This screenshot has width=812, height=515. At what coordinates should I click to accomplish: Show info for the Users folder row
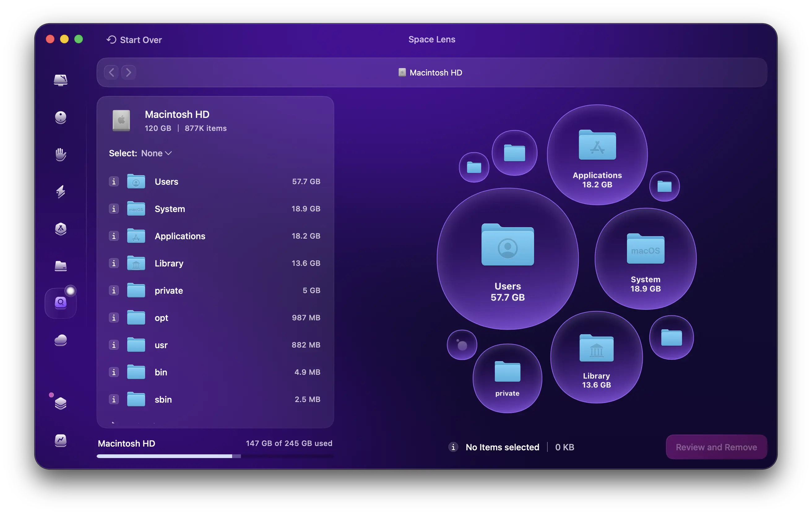point(114,181)
